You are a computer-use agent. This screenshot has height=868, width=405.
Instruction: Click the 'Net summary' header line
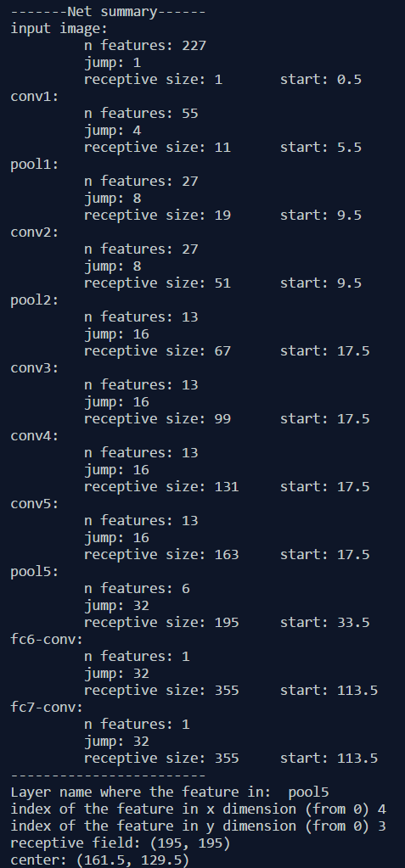click(108, 12)
